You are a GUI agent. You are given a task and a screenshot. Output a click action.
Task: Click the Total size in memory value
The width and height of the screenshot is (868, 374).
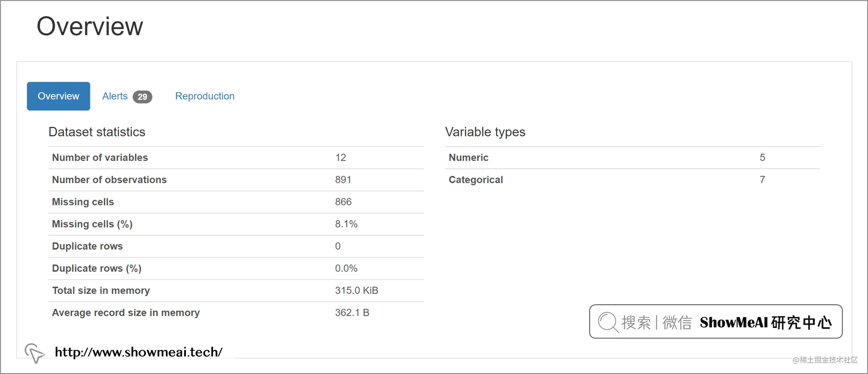pyautogui.click(x=357, y=290)
